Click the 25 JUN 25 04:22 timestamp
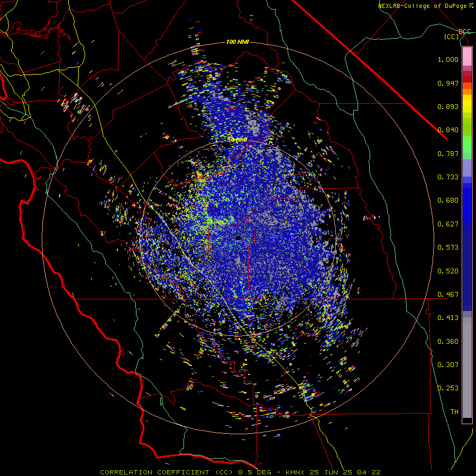This screenshot has width=476, height=476. (345, 472)
